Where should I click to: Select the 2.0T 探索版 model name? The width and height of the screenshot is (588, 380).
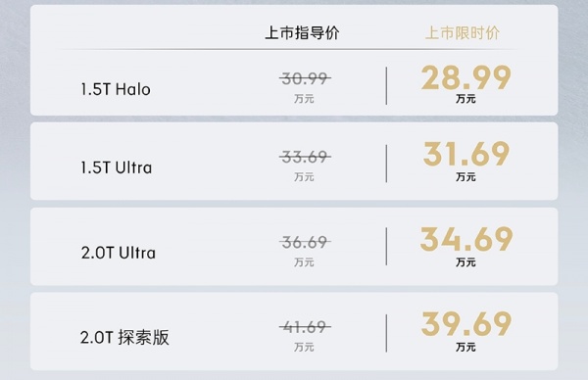(124, 337)
